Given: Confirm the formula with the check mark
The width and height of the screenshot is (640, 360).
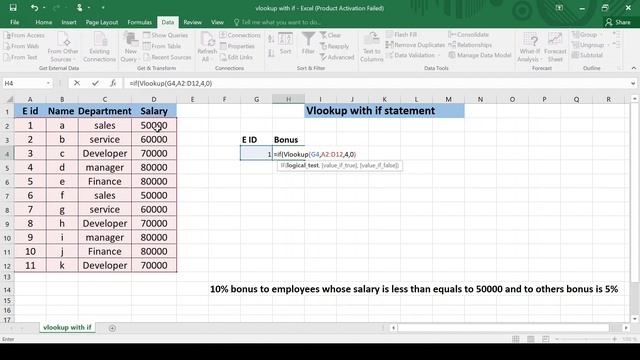Looking at the screenshot, I should (x=95, y=83).
